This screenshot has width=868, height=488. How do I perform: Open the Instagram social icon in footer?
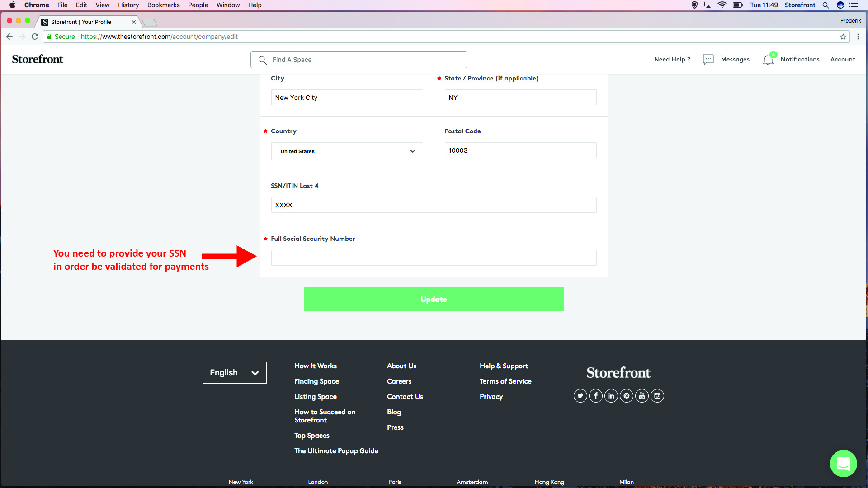657,396
